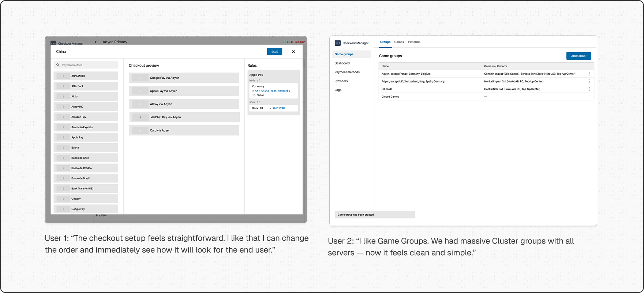Image resolution: width=644 pixels, height=293 pixels.
Task: Click the icon next to Baloto
Action: tap(63, 148)
